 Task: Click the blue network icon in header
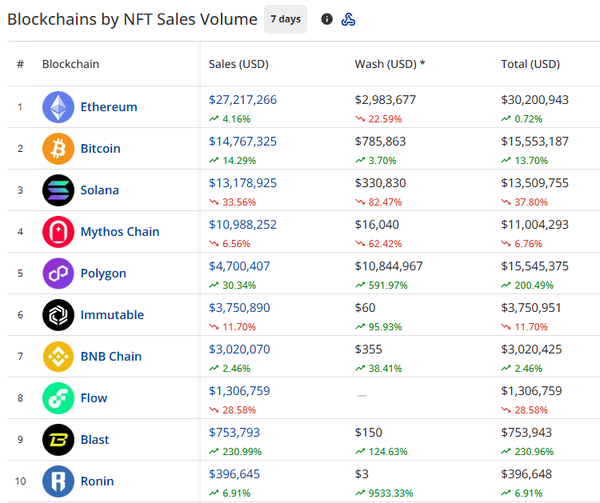point(349,19)
